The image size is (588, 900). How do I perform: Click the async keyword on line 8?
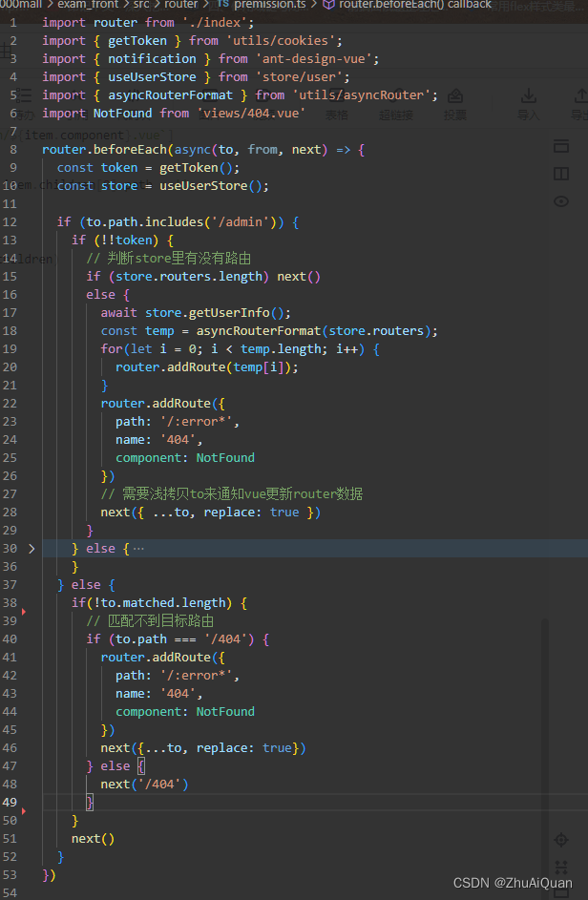click(x=193, y=150)
